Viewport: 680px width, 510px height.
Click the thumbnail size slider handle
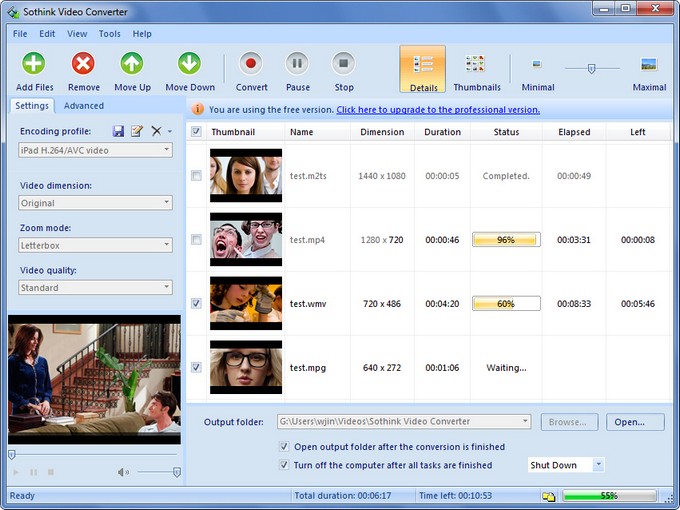(591, 68)
